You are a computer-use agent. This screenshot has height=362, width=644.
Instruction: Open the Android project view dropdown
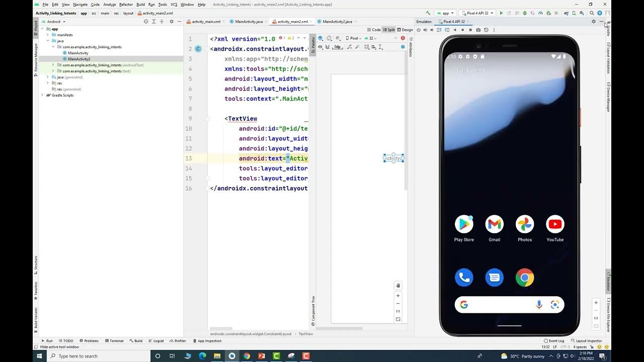[53, 22]
